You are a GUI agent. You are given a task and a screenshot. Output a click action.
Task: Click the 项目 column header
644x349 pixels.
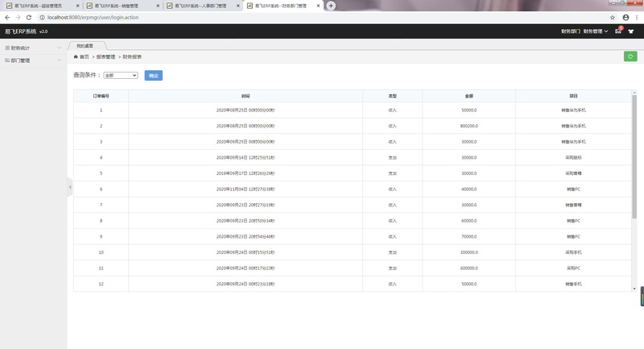tap(573, 96)
